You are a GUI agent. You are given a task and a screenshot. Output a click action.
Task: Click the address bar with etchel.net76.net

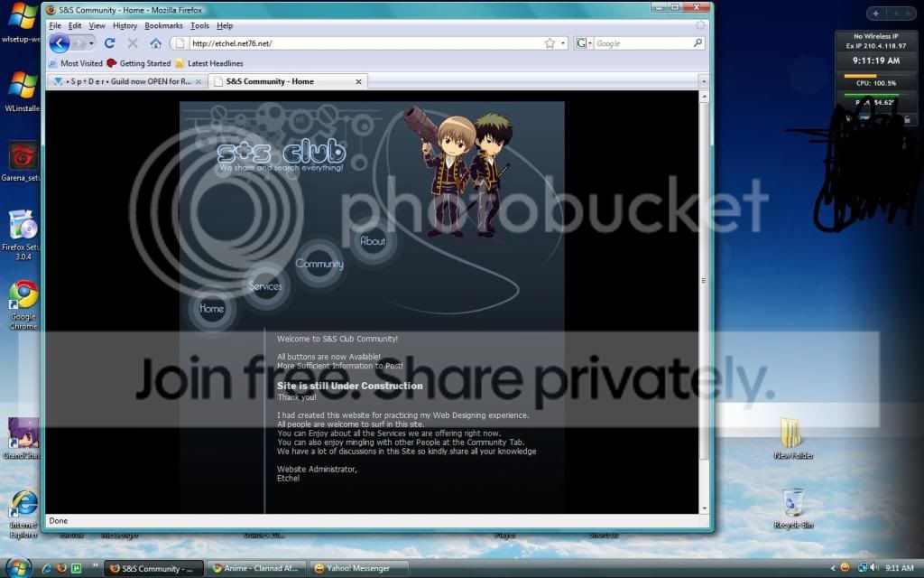coord(365,43)
